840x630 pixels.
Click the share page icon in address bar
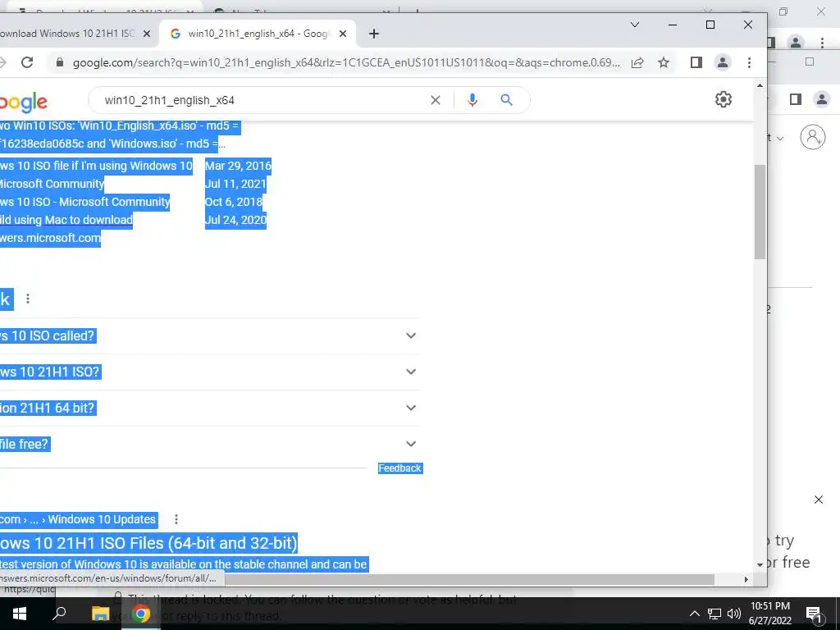click(637, 62)
